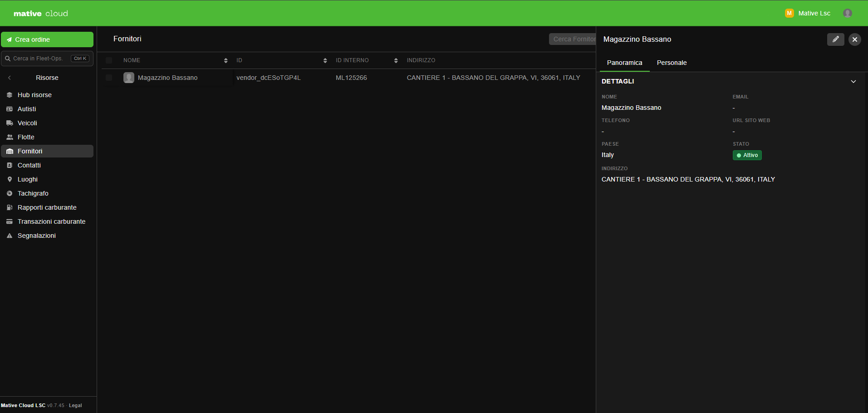Open the Tachigrafo section
Screen dimensions: 868x413
pyautogui.click(x=47, y=193)
